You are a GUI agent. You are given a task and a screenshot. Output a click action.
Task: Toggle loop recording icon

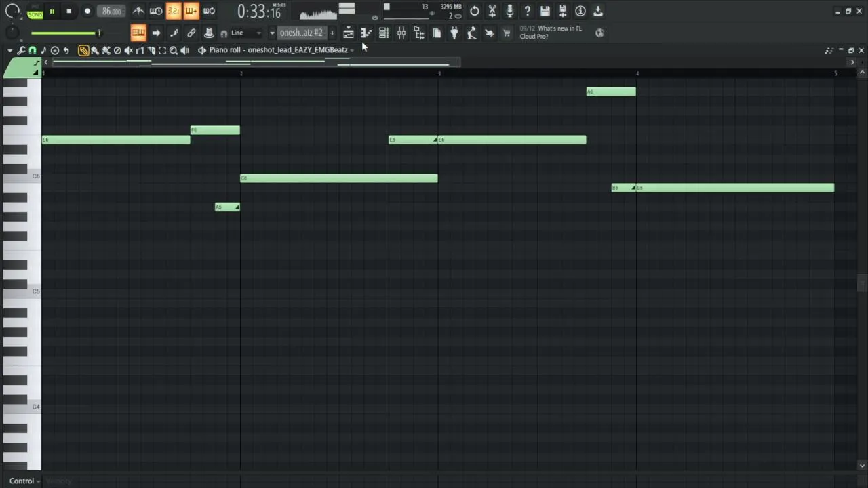click(209, 11)
